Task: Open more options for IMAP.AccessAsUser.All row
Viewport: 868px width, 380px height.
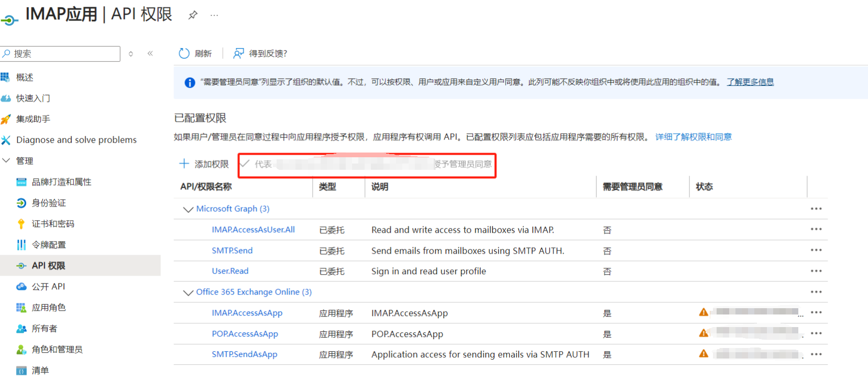Action: [x=816, y=229]
